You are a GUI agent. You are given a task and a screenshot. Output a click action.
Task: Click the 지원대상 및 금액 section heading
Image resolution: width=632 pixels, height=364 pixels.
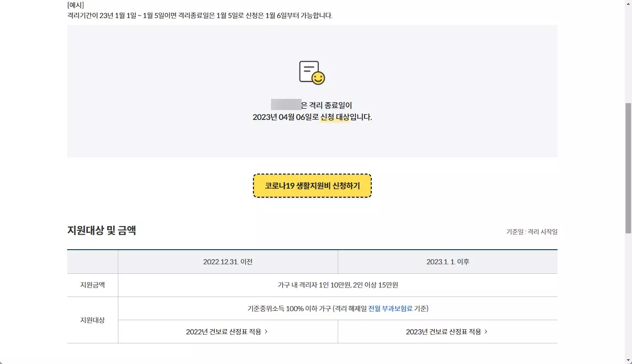[x=102, y=230]
